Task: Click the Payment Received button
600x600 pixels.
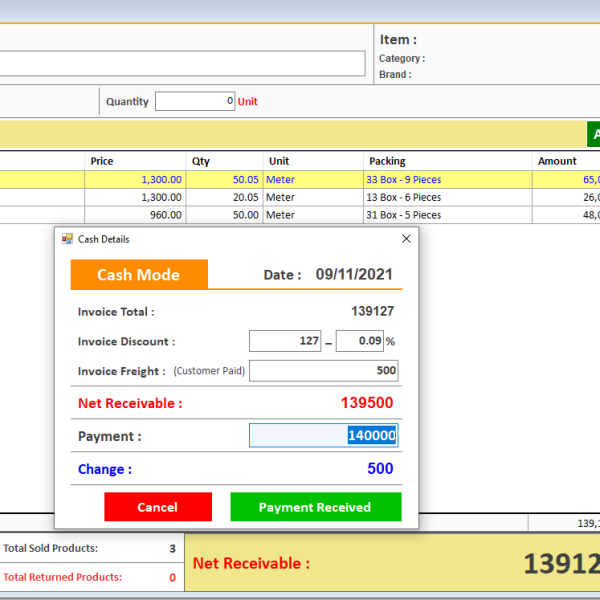Action: [x=315, y=507]
